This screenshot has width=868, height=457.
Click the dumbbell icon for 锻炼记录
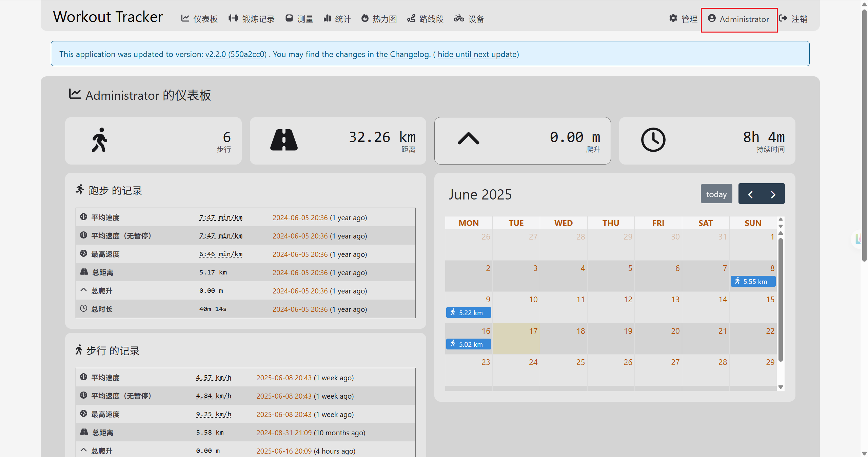(233, 18)
